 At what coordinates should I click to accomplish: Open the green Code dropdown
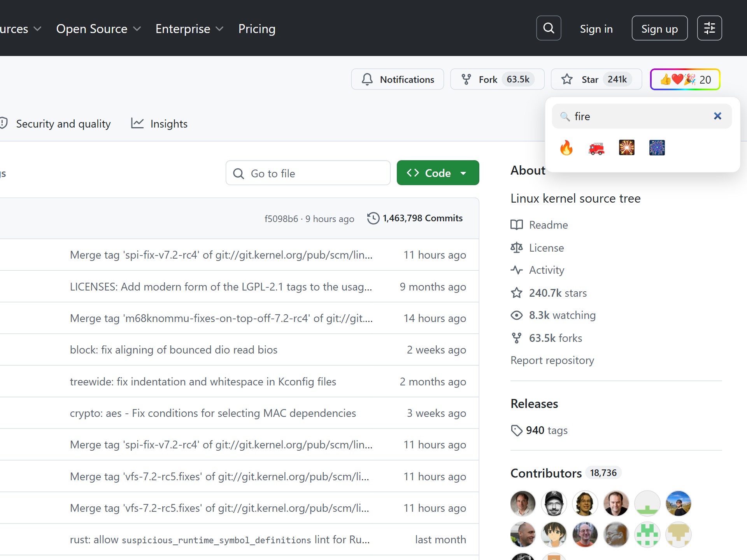coord(438,173)
